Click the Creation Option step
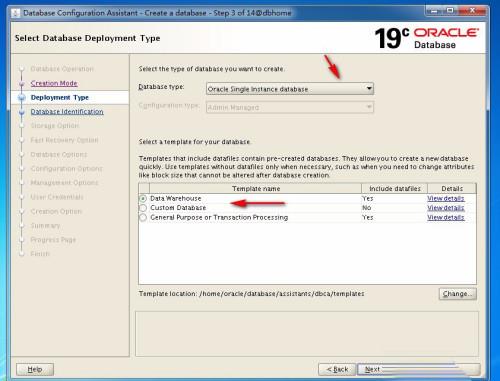Screen dimensions: 500x381 click(56, 211)
